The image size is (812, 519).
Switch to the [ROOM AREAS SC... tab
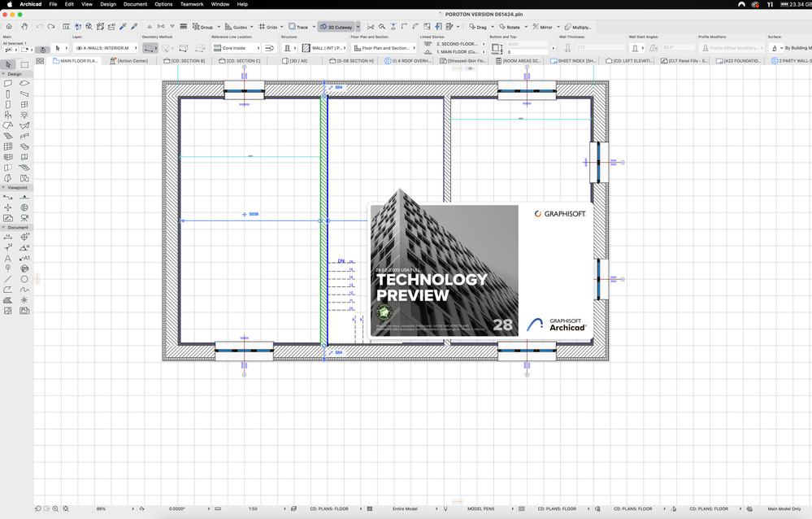coord(519,61)
